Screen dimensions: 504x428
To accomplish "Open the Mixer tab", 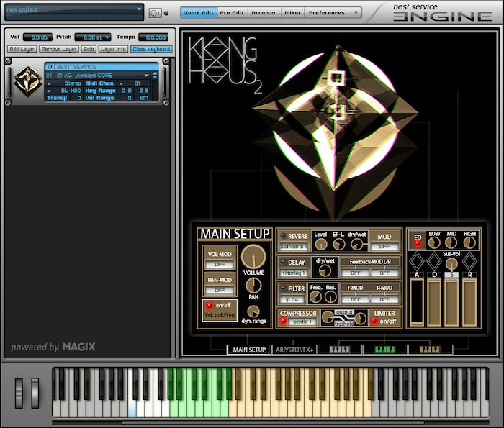I will click(292, 13).
